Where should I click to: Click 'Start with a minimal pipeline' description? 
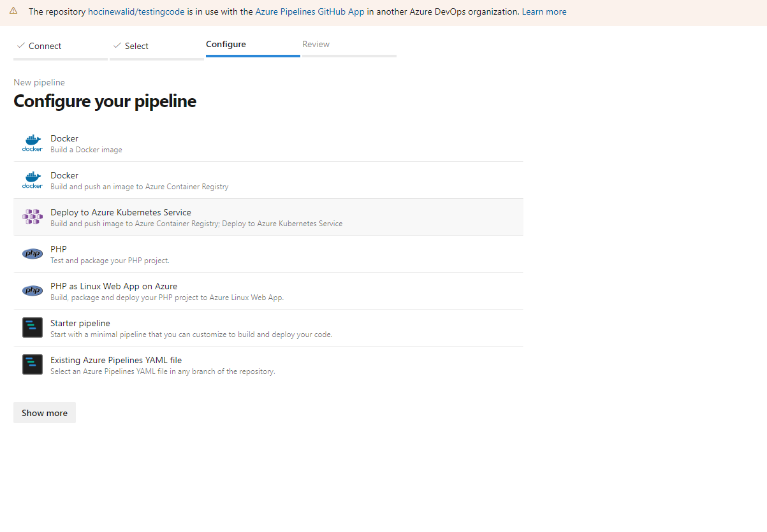[191, 334]
